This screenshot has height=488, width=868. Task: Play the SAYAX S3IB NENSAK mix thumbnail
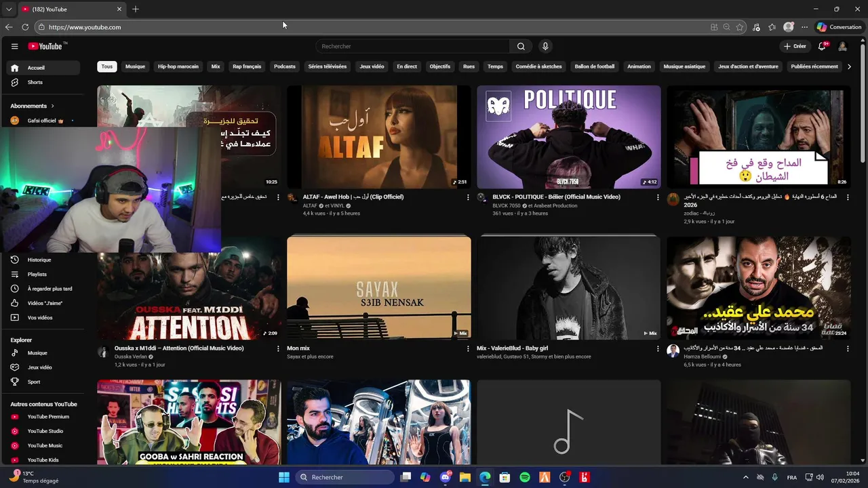(x=379, y=287)
